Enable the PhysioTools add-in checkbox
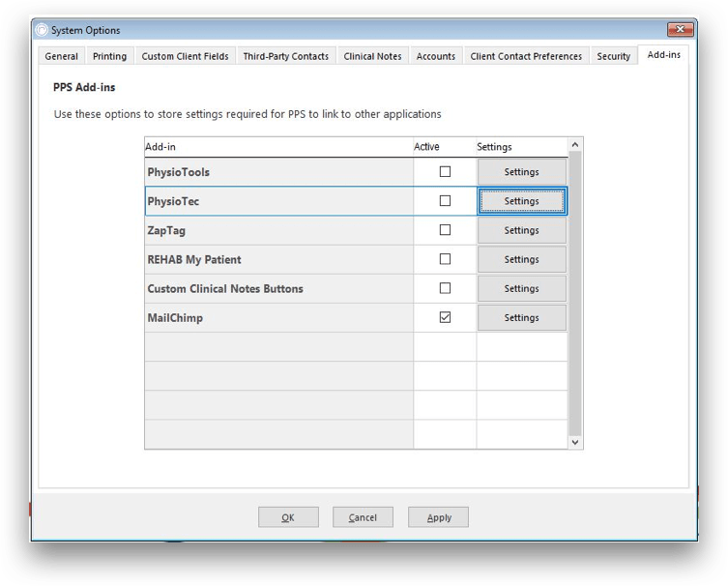The width and height of the screenshot is (728, 586). coord(445,172)
